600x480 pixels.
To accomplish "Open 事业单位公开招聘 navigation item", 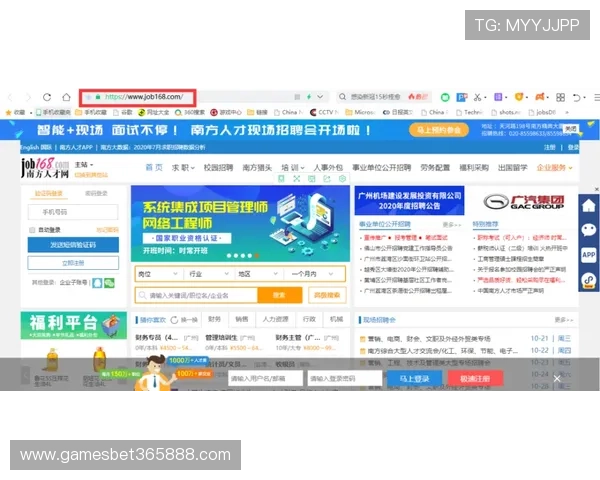I will click(x=381, y=168).
